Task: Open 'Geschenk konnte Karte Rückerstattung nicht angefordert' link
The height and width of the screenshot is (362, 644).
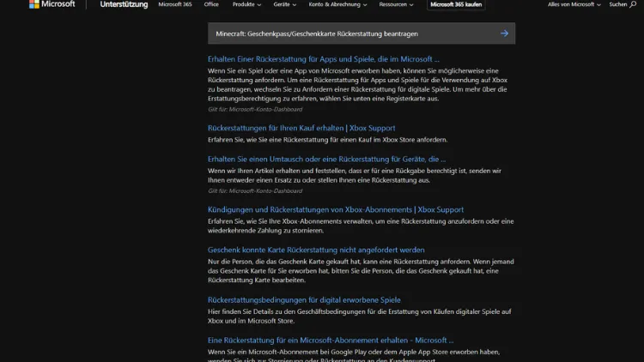Action: [316, 250]
